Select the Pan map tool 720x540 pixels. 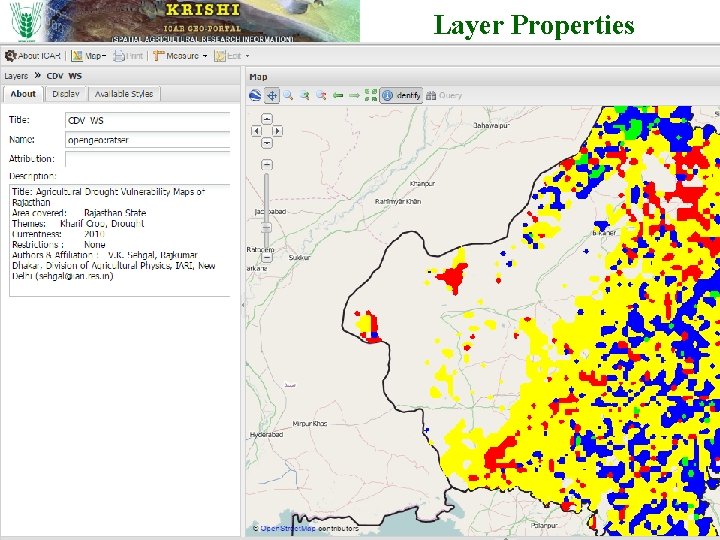(271, 95)
